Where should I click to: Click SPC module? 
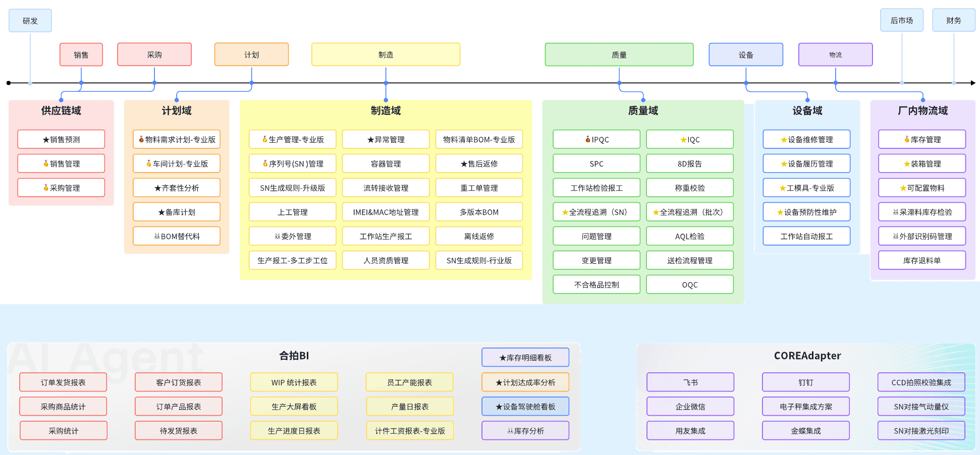pyautogui.click(x=596, y=163)
